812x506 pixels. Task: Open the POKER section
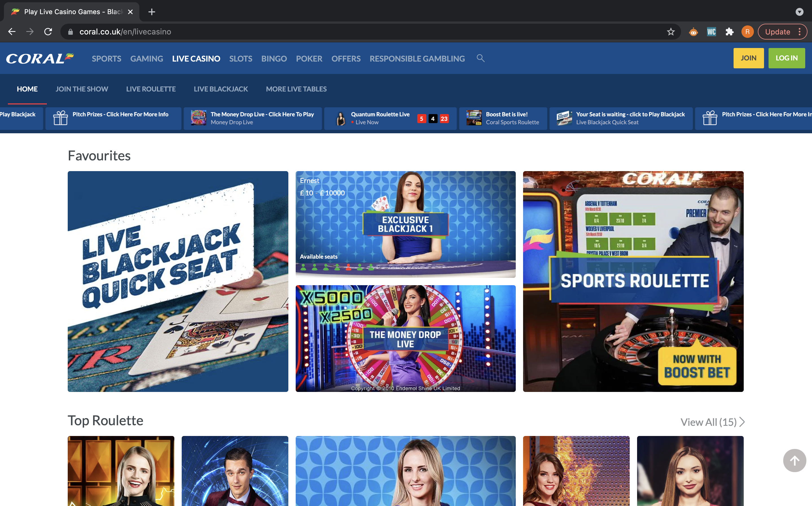point(309,58)
